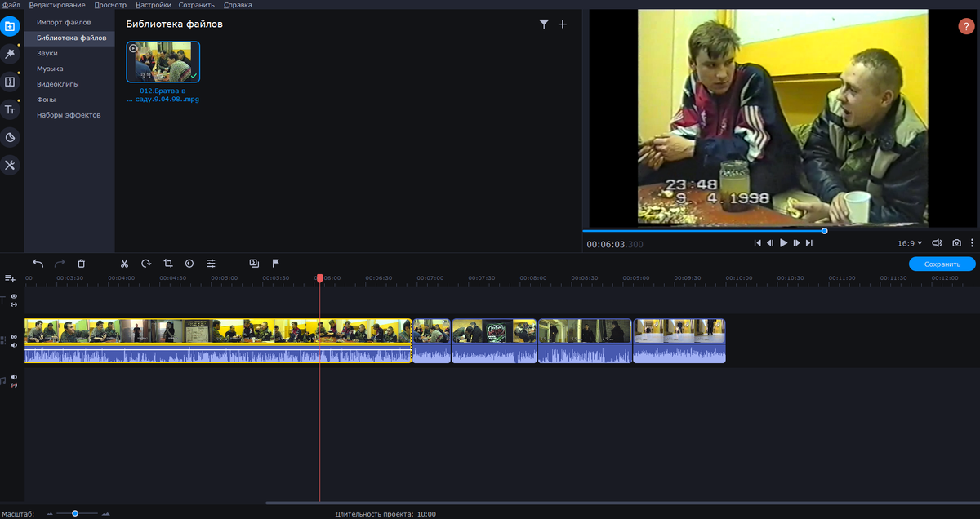This screenshot has width=980, height=519.
Task: Click the red playhead marker on ruler
Action: 319,278
